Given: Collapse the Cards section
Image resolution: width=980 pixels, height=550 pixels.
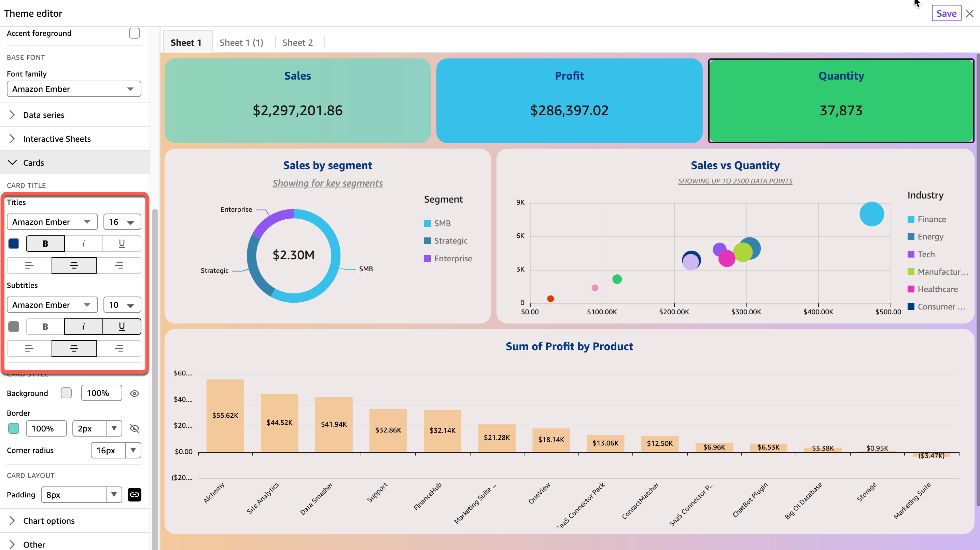Looking at the screenshot, I should tap(33, 163).
